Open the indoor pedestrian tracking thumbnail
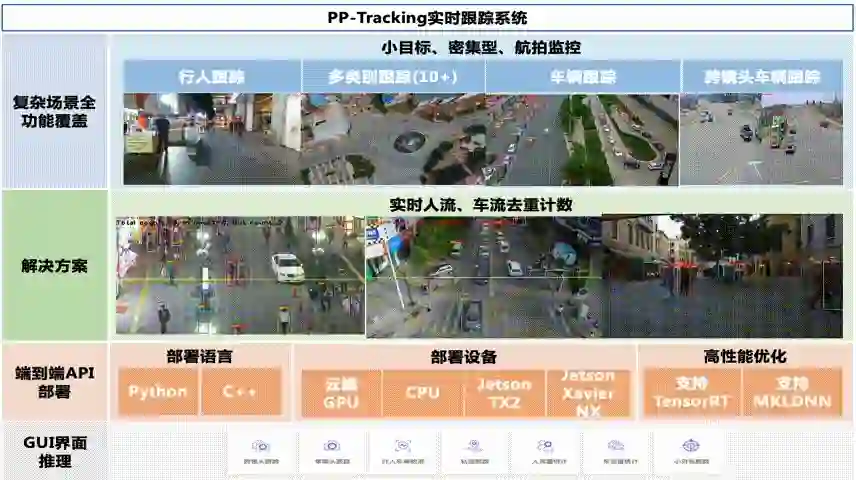Screen dimensions: 856x480 (212, 139)
